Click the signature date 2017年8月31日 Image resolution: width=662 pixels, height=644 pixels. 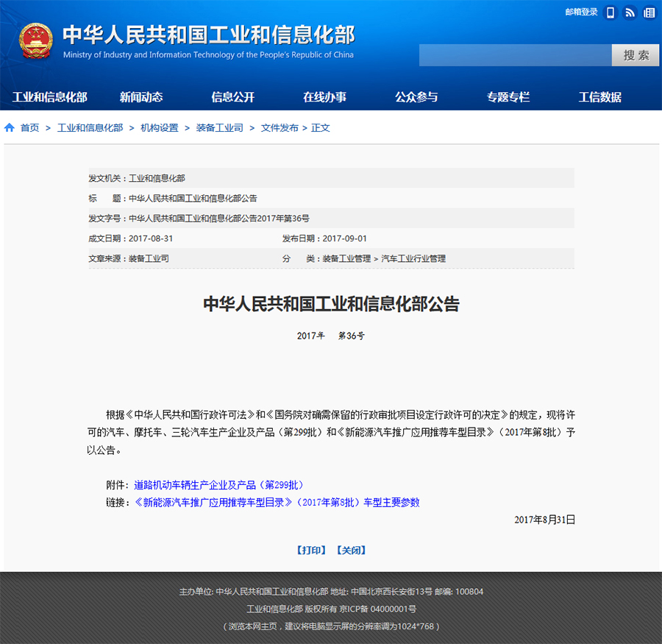pyautogui.click(x=544, y=520)
